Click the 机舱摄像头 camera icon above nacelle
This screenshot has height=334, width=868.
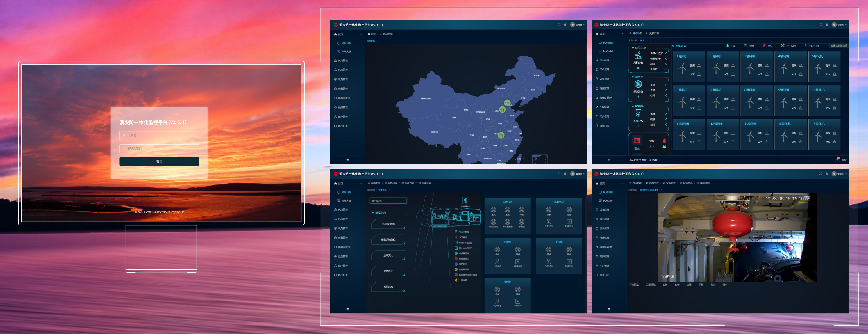[466, 201]
